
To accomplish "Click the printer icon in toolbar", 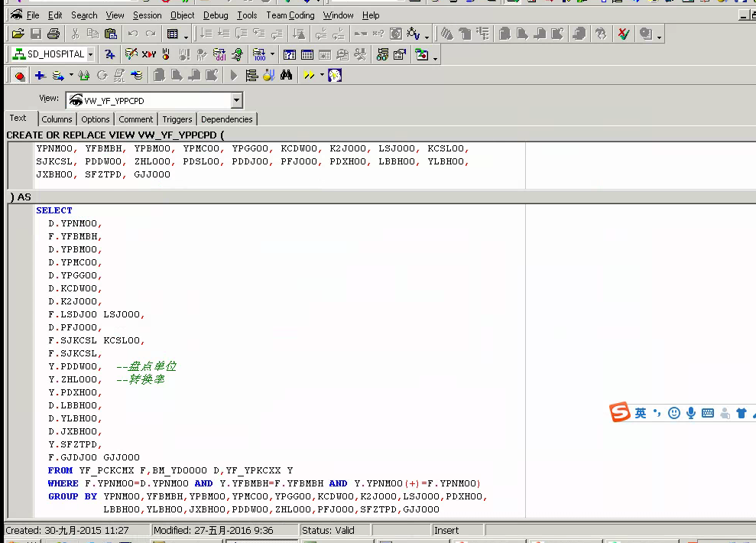I will [54, 34].
